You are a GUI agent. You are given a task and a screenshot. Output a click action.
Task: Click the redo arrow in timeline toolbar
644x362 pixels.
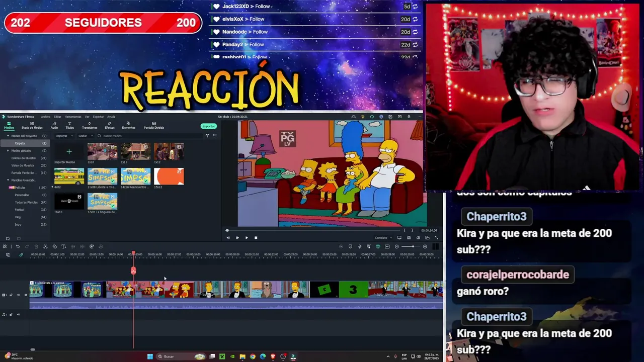pyautogui.click(x=27, y=246)
